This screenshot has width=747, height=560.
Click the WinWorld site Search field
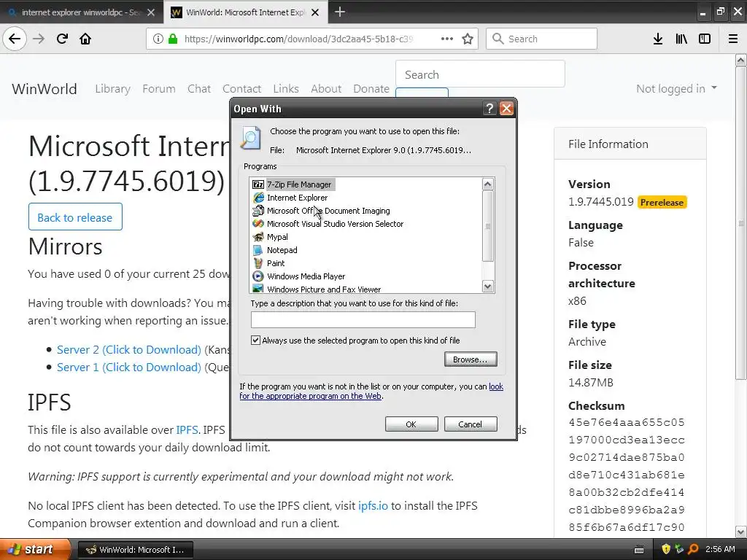(x=480, y=74)
